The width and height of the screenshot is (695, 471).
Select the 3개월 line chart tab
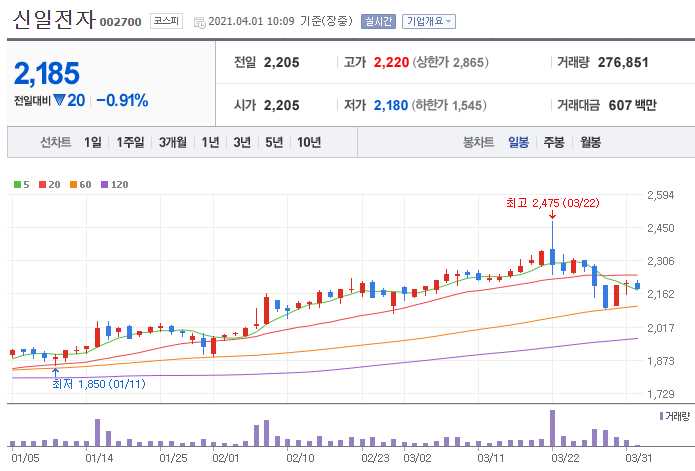tap(172, 142)
